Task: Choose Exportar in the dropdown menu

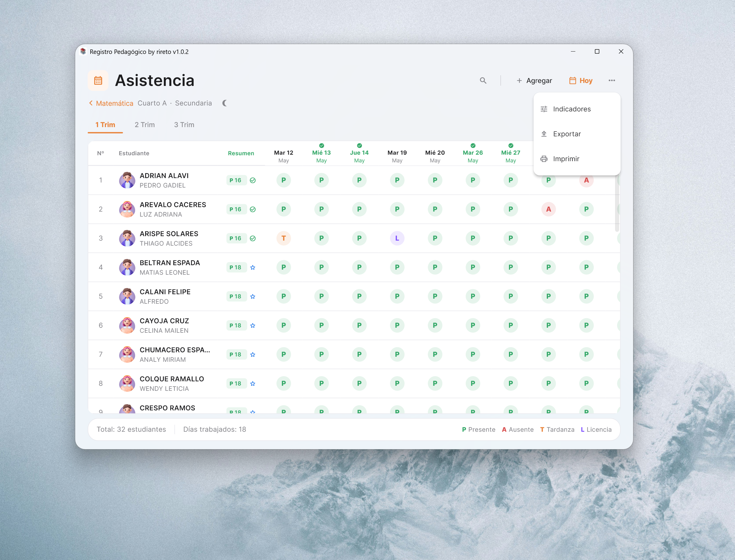Action: click(x=577, y=134)
